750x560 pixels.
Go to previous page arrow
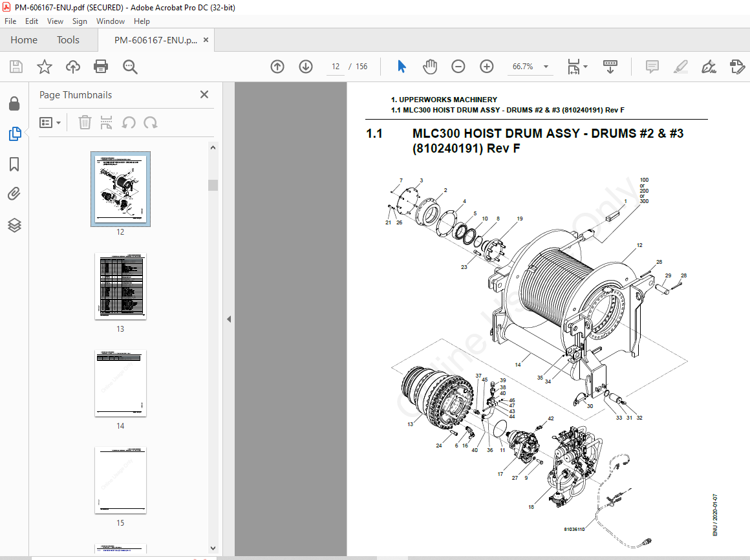point(277,67)
